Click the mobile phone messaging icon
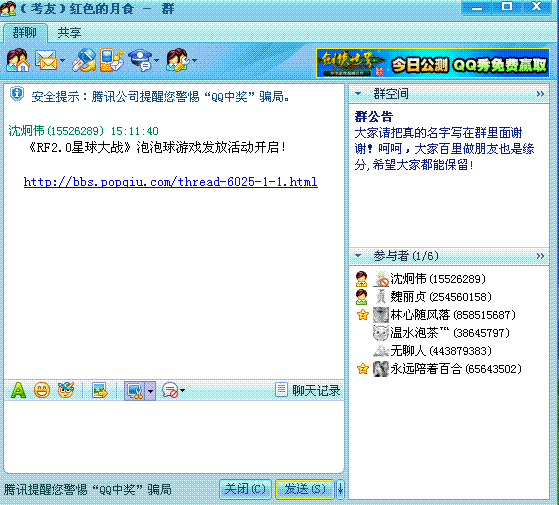Screen dimensions: 559x505 (x=111, y=60)
